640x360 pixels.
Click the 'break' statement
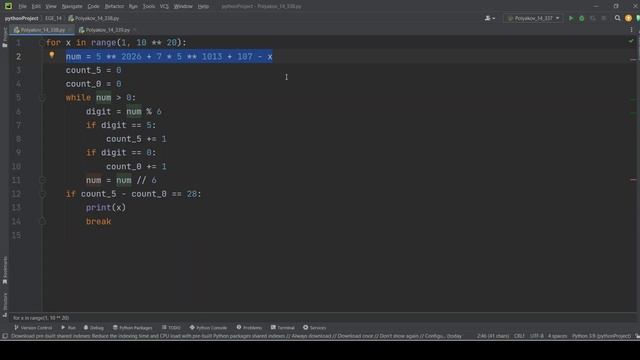98,222
